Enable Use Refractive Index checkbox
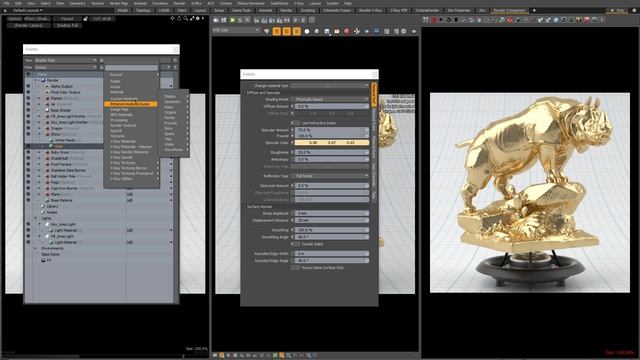 (298, 123)
